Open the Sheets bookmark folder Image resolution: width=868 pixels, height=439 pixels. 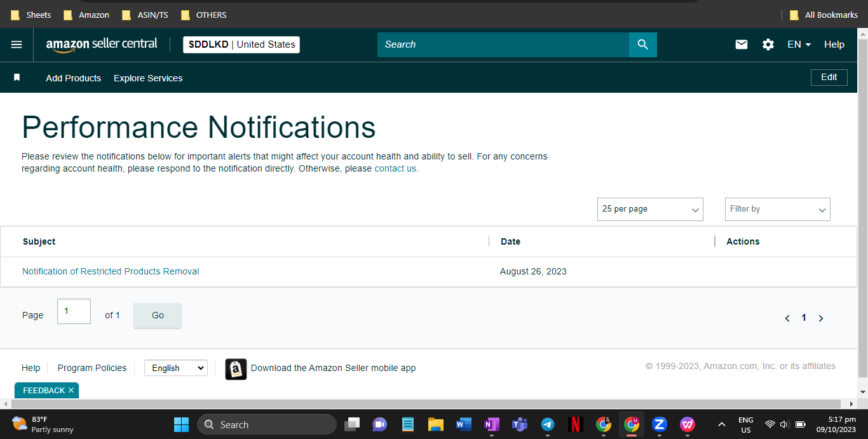pyautogui.click(x=31, y=15)
